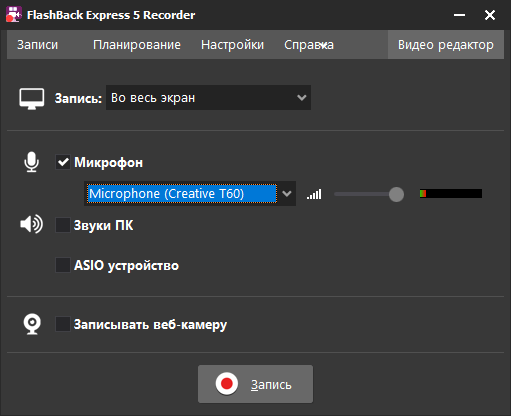Select the Microphone (Creative T60) highlighted field
This screenshot has width=511, height=416.
pos(182,194)
